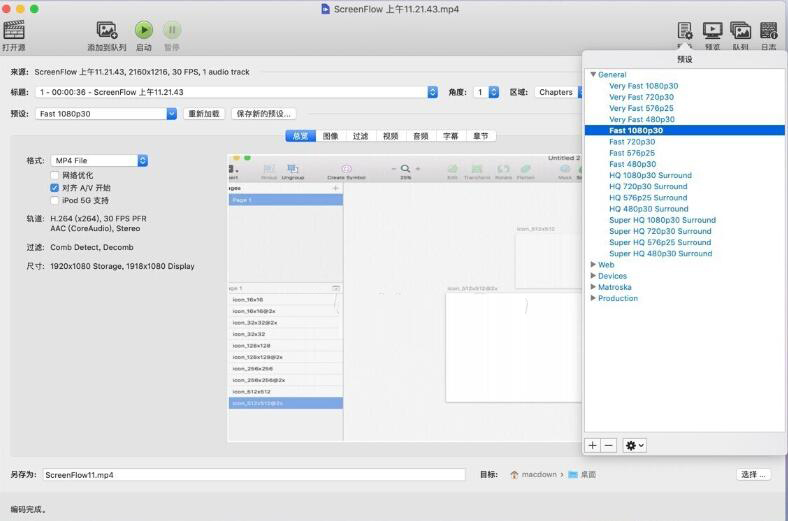788x521 pixels.
Task: Switch to the Chapters tab
Action: pos(481,136)
